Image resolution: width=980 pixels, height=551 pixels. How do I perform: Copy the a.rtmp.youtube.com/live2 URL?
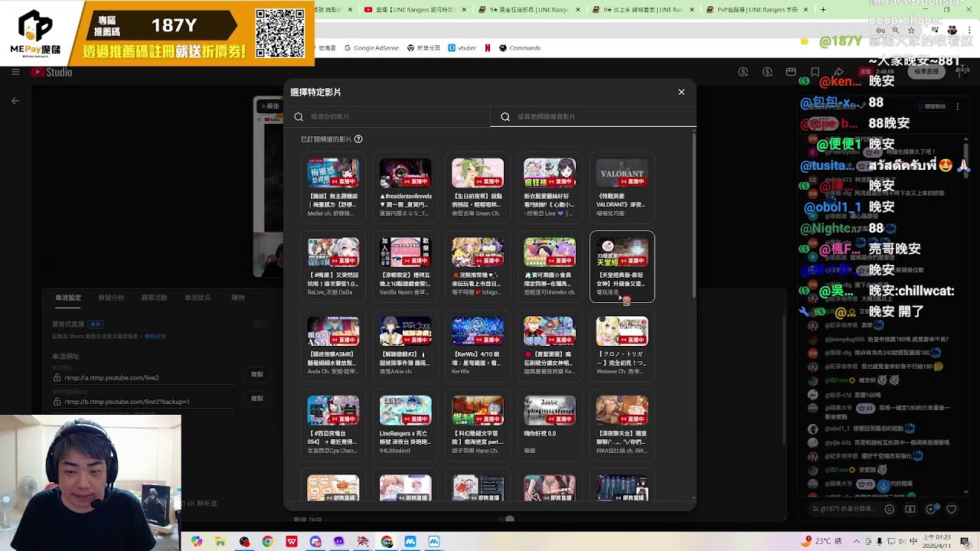coord(257,374)
